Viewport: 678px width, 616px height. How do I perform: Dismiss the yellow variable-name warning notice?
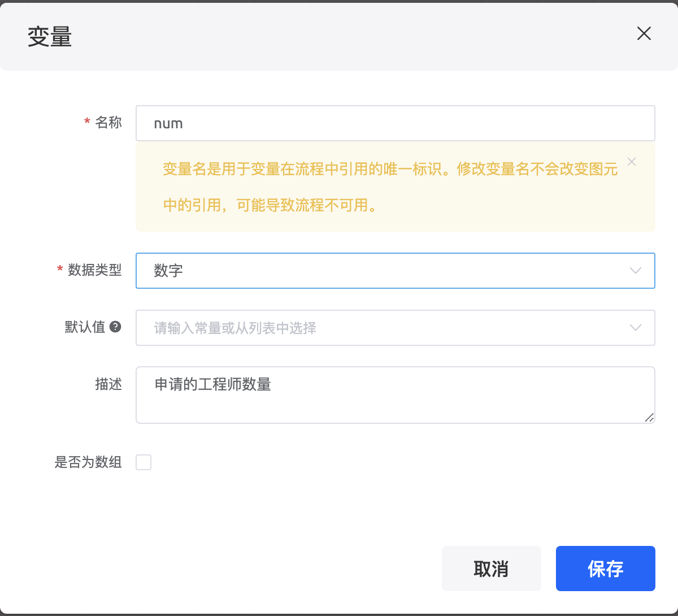[x=632, y=162]
